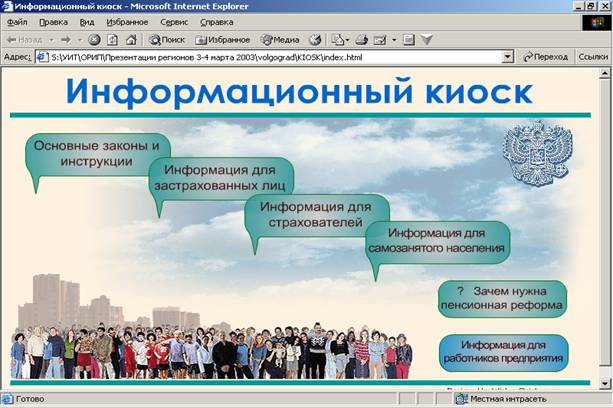Click 'Зачем нужна пенсионная реформа' button
Viewport: 613px width, 408px height.
pos(503,297)
